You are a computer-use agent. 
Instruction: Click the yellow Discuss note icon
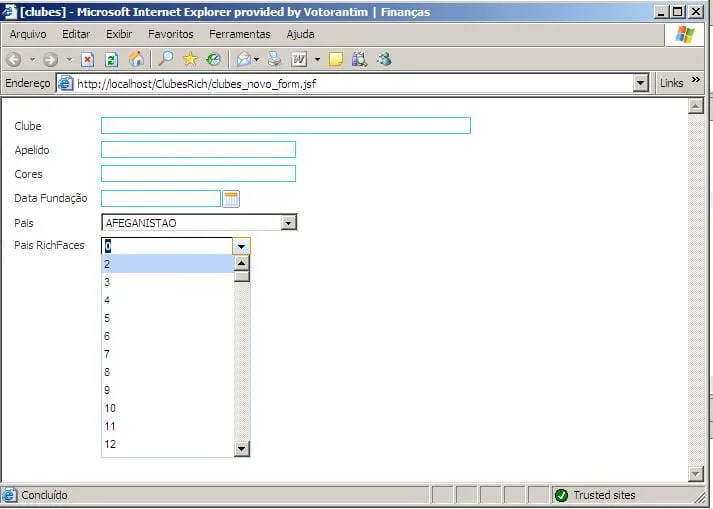pos(336,59)
